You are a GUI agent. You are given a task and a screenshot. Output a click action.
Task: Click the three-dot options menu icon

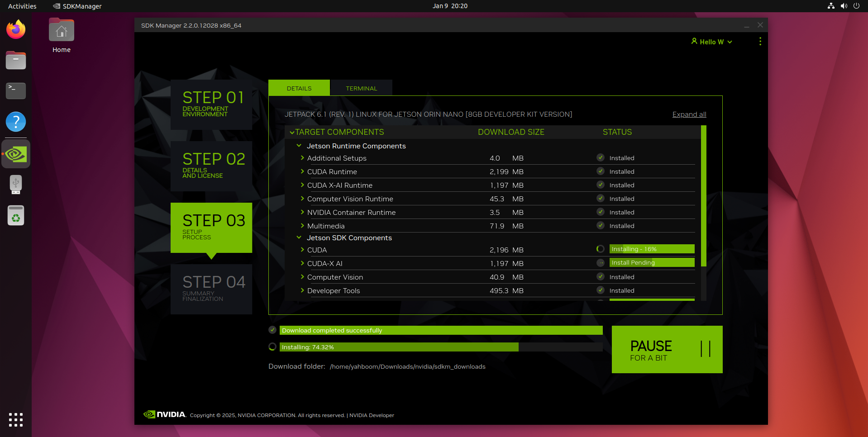click(x=760, y=42)
